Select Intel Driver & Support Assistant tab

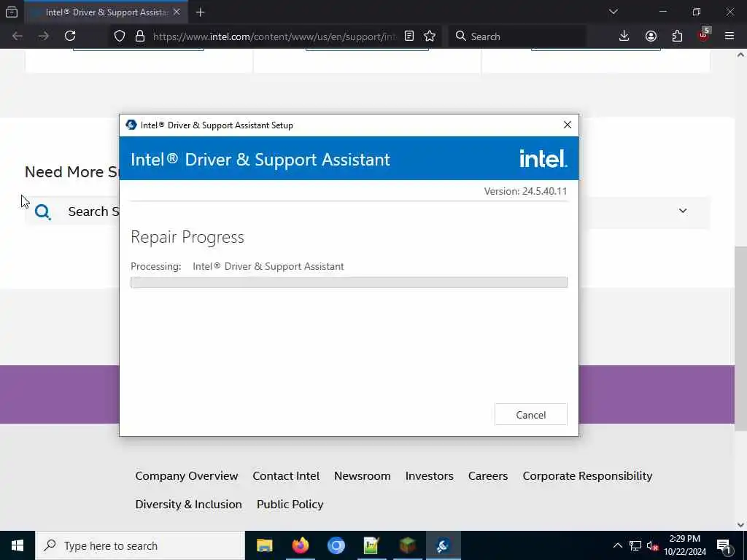click(106, 12)
